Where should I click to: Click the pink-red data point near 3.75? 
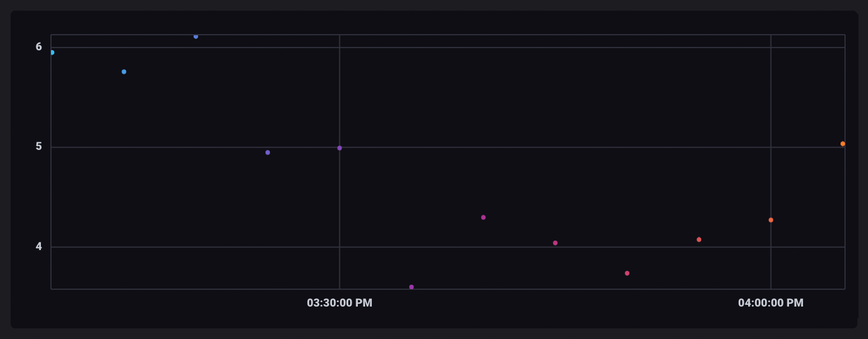pos(627,273)
